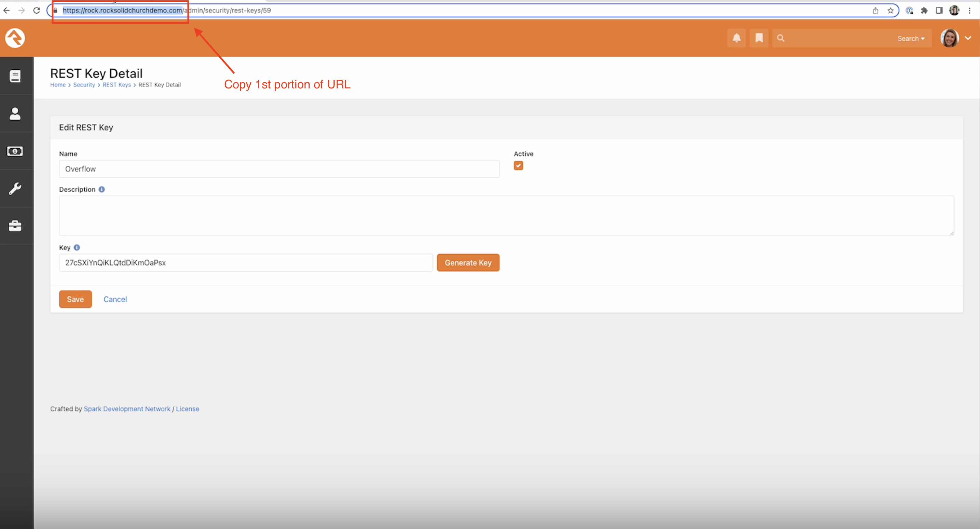Image resolution: width=980 pixels, height=529 pixels.
Task: Go to Home breadcrumb link
Action: (x=58, y=85)
